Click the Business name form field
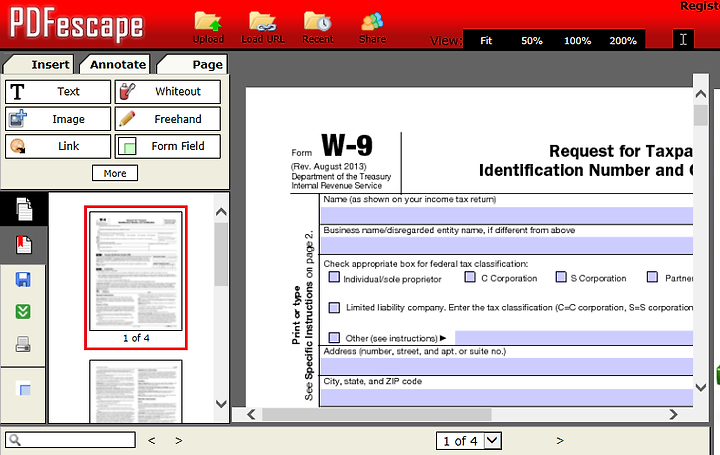The height and width of the screenshot is (455, 720). click(x=506, y=245)
